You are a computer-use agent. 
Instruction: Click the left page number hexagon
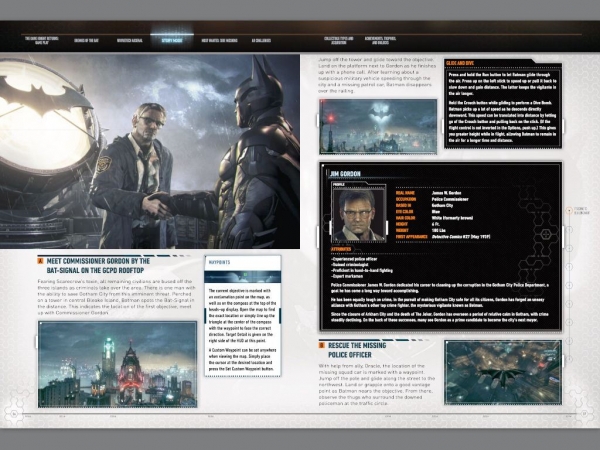coord(15,414)
